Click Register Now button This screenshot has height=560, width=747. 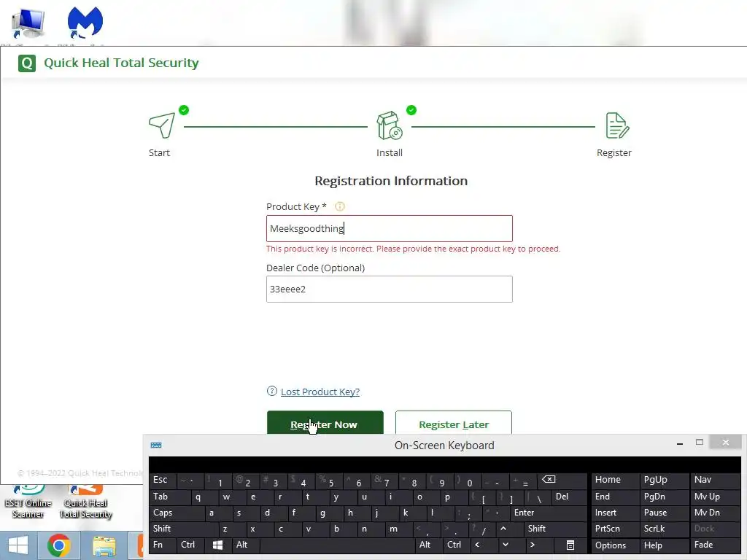325,423
